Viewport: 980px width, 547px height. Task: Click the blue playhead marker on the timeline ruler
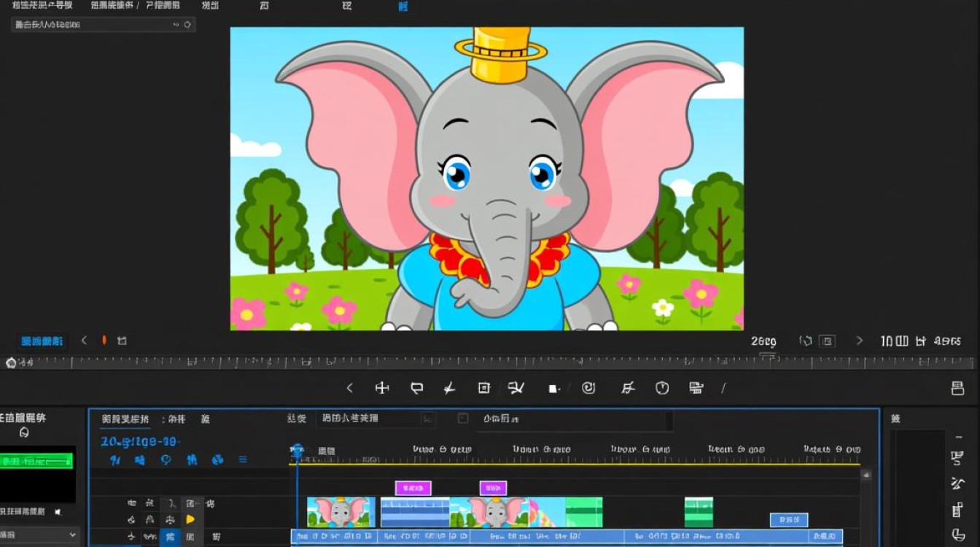tap(297, 451)
